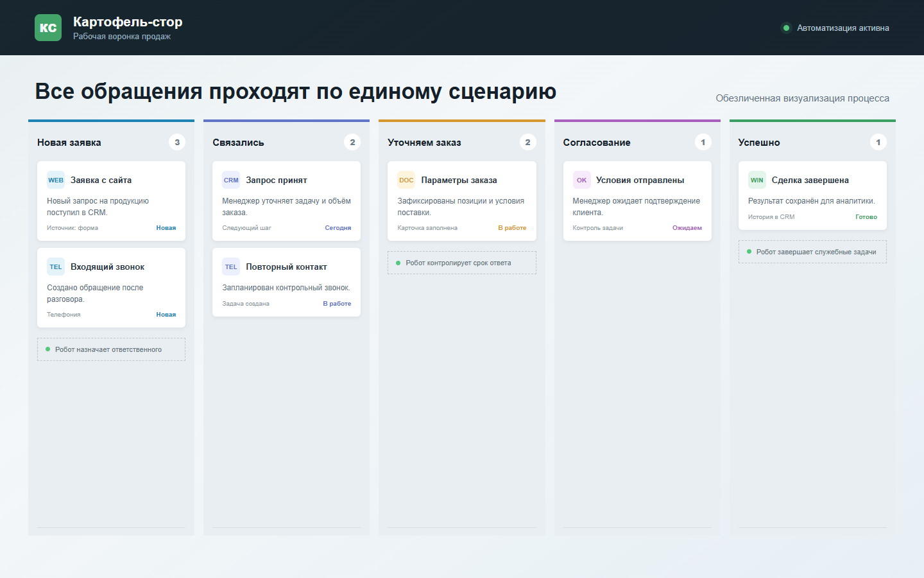
Task: Click the Сегодня status label
Action: tap(338, 228)
